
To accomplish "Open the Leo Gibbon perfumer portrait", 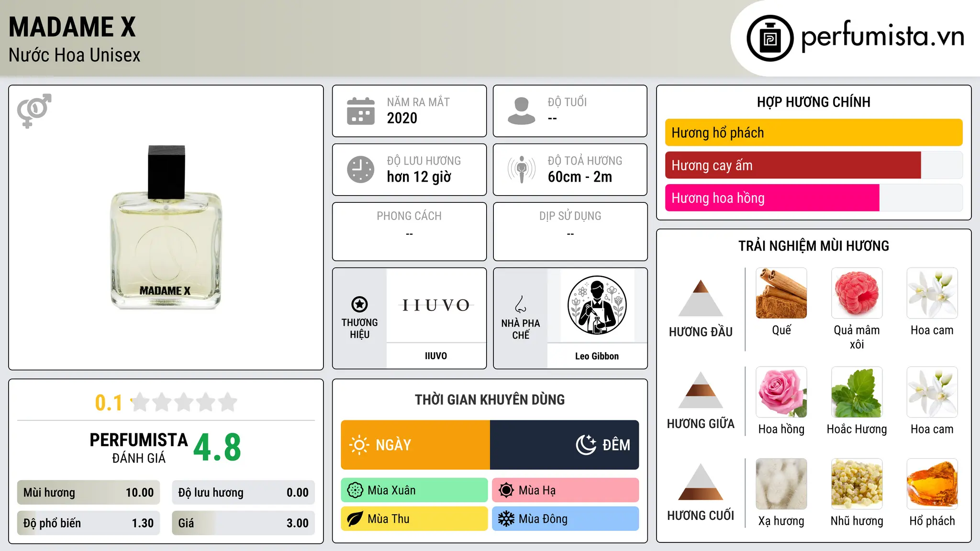I will click(597, 305).
